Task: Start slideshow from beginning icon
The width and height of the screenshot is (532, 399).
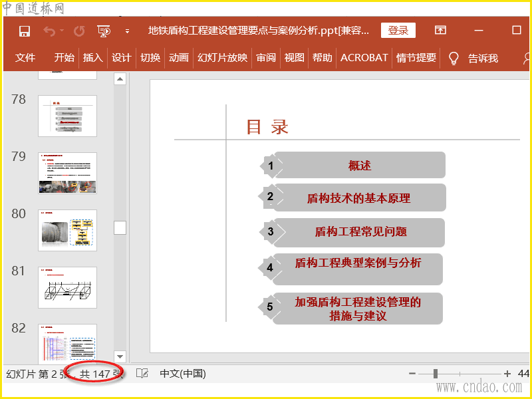Action: pyautogui.click(x=104, y=31)
